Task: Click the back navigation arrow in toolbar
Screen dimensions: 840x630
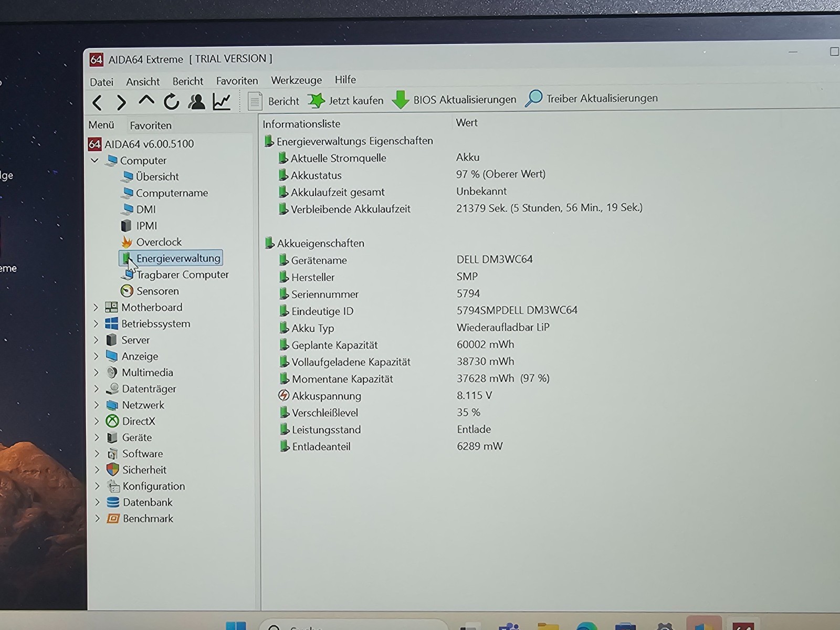Action: 98,102
